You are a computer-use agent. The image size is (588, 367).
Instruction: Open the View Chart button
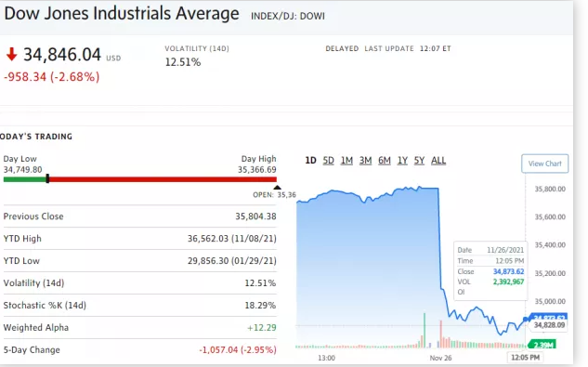pos(545,164)
